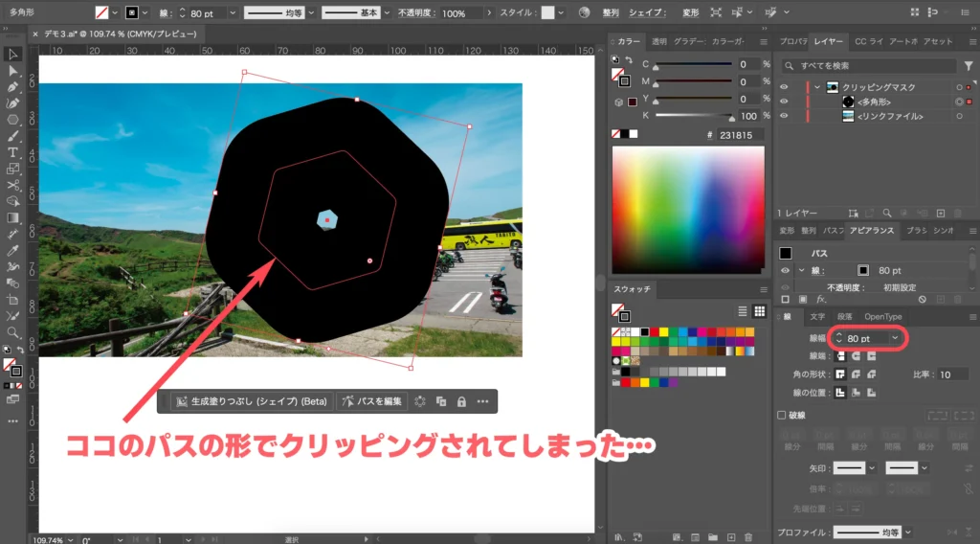Click the target circle of <リンクファイル>
This screenshot has width=980, height=544.
pos(959,116)
